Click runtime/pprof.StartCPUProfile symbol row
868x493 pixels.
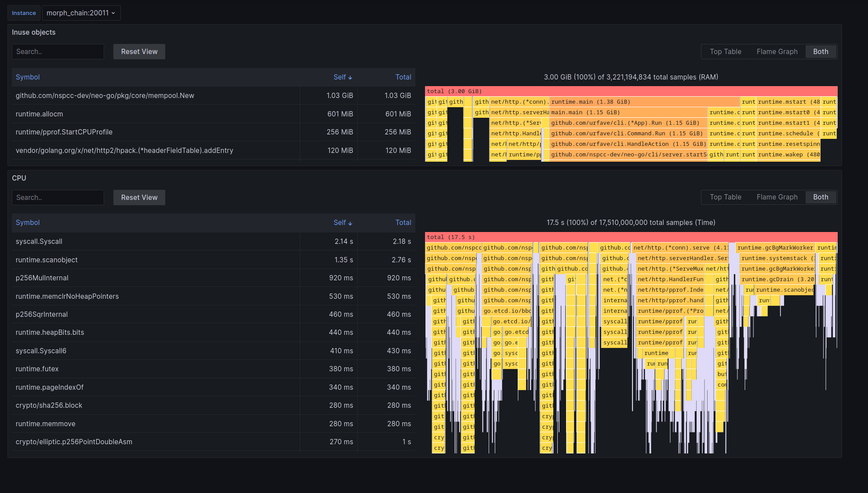pyautogui.click(x=213, y=132)
